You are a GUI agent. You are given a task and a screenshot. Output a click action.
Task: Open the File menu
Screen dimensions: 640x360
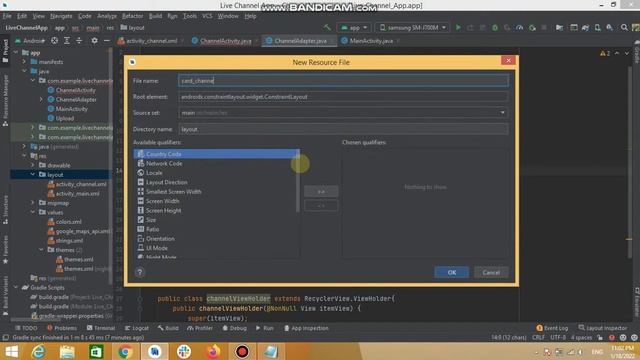tap(7, 16)
